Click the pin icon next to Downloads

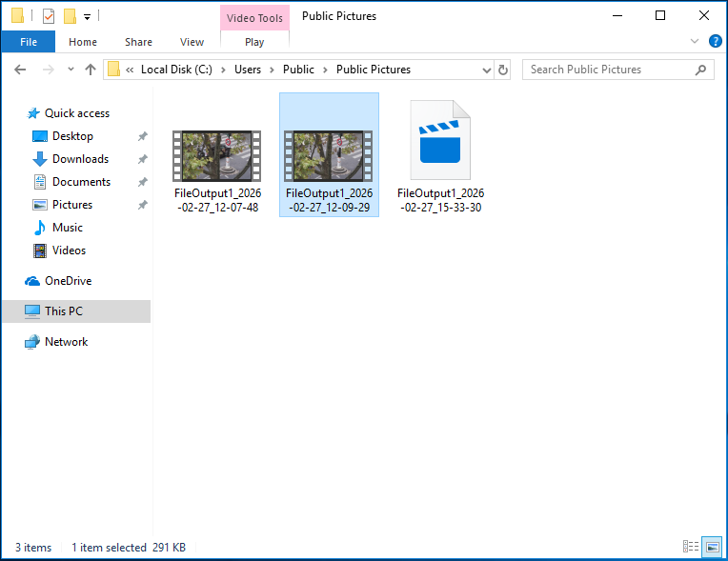[143, 159]
